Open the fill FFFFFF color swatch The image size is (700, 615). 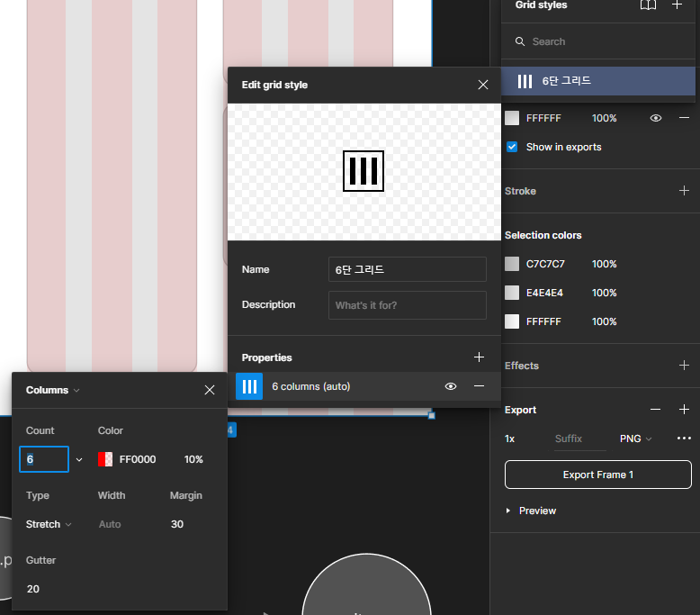(512, 118)
